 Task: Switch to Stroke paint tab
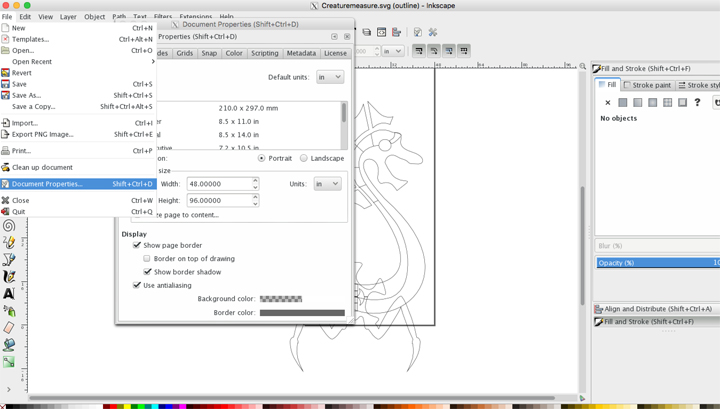click(x=647, y=85)
